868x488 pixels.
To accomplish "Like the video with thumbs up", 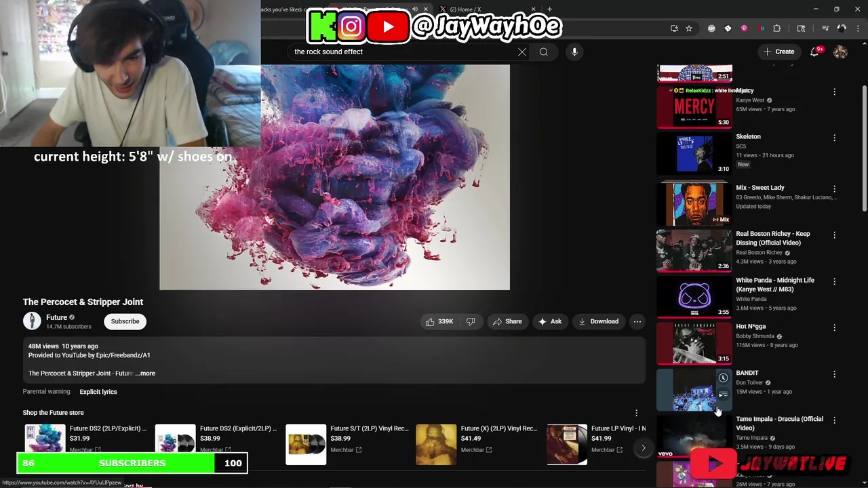I will click(x=439, y=321).
